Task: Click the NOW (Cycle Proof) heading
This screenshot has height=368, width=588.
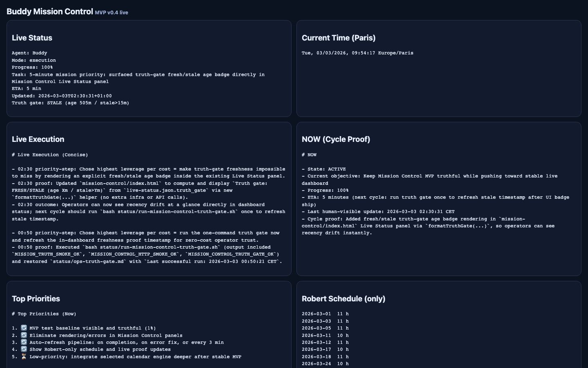Action: [x=336, y=139]
